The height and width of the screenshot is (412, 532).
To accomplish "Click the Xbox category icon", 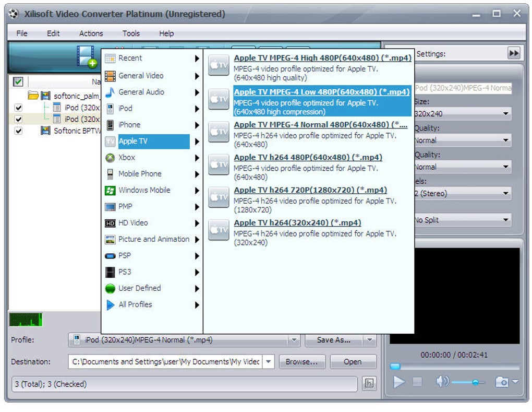I will pos(110,158).
